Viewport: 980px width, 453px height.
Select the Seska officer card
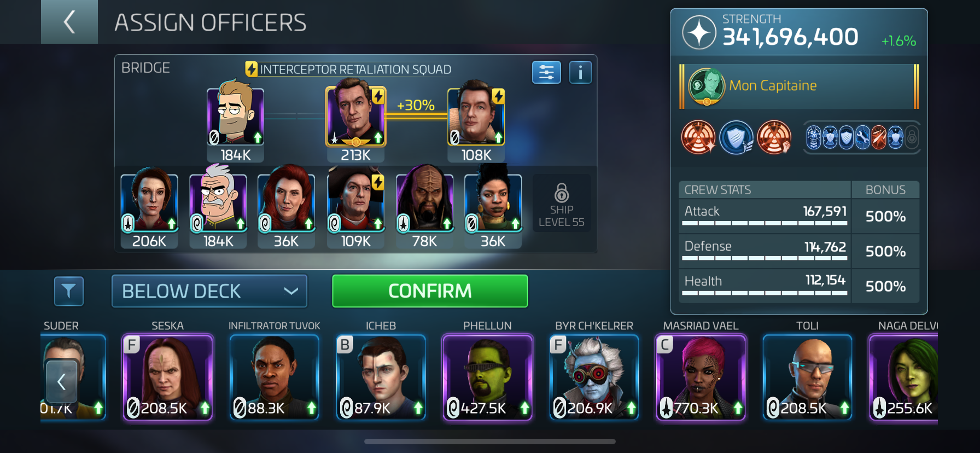click(x=167, y=377)
